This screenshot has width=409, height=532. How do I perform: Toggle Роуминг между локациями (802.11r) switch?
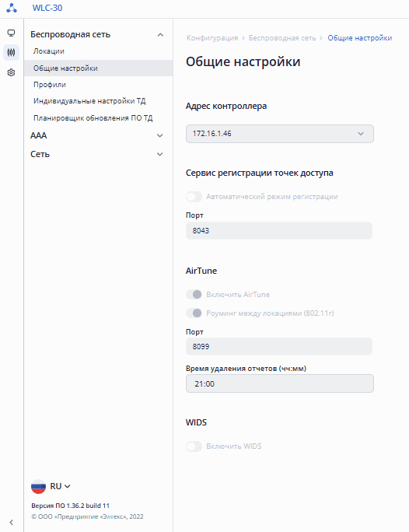tap(194, 313)
